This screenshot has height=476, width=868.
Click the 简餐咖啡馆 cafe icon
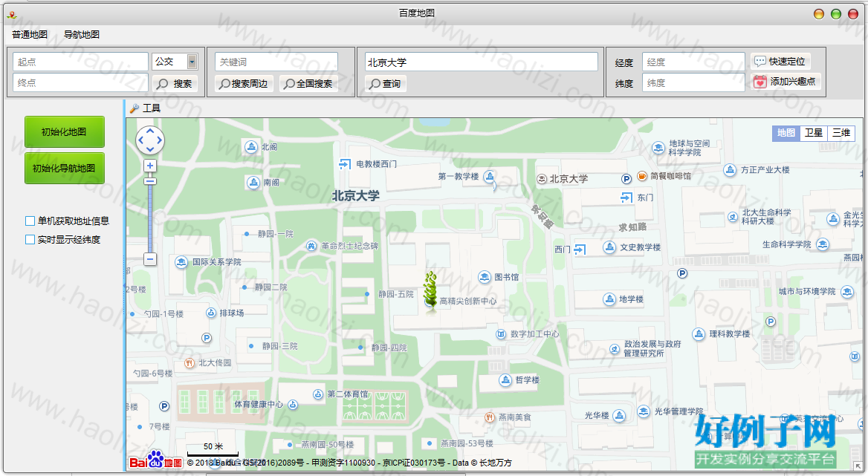point(641,176)
